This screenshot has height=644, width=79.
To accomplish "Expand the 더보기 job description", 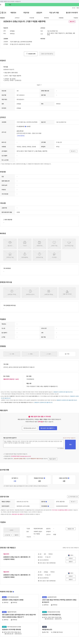I will [39, 85].
